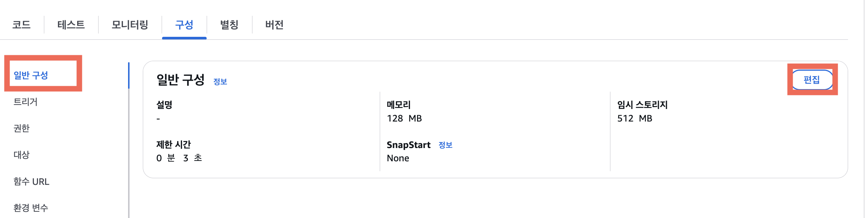Open the 테스트 tab
The width and height of the screenshot is (868, 218).
click(71, 25)
